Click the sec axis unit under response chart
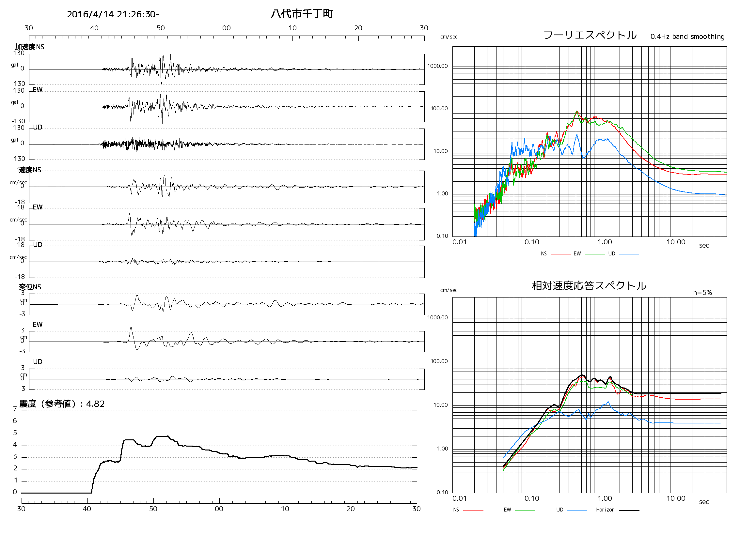The image size is (756, 534). 704,502
